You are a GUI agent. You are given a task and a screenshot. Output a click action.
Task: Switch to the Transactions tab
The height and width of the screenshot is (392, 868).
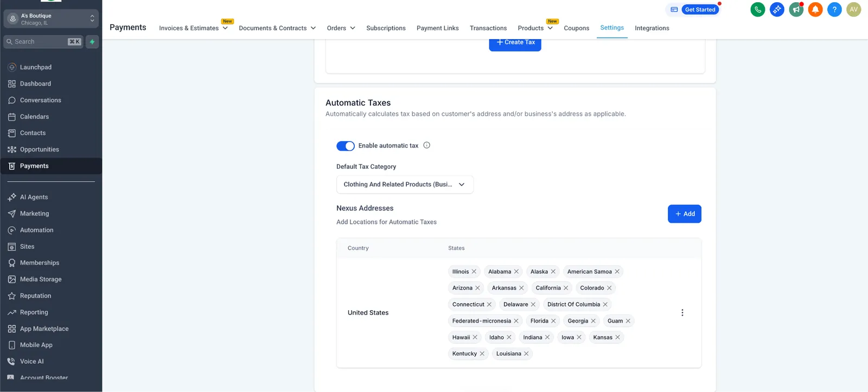(x=488, y=28)
